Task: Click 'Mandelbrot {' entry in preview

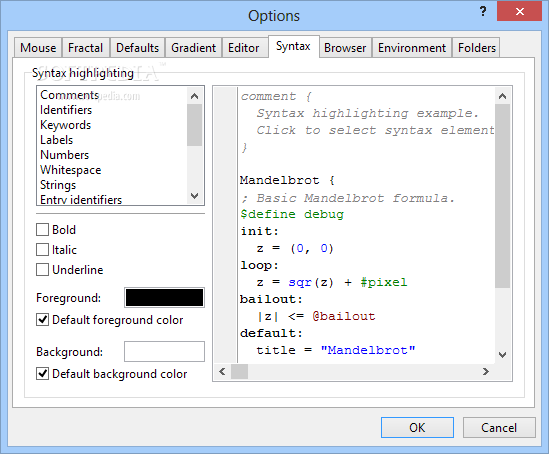Action: (x=287, y=181)
